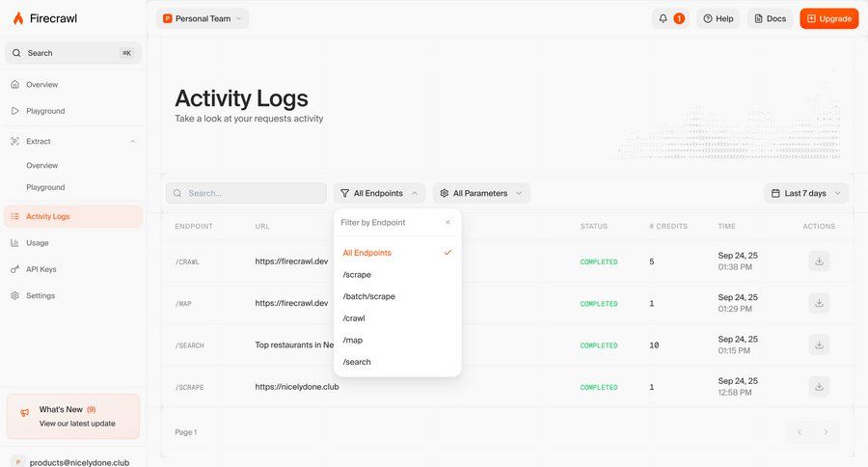Open API Keys in sidebar
Viewport: 868px width, 467px height.
click(41, 269)
